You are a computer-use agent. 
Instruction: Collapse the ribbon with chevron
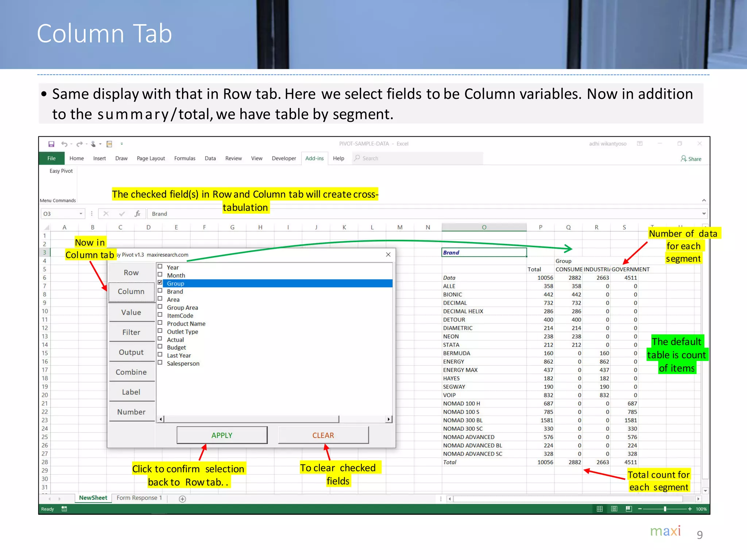coord(704,200)
